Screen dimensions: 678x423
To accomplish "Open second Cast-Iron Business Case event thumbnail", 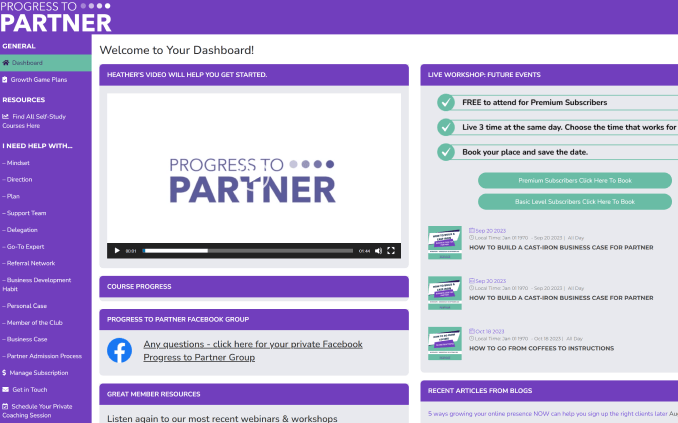I will (445, 293).
